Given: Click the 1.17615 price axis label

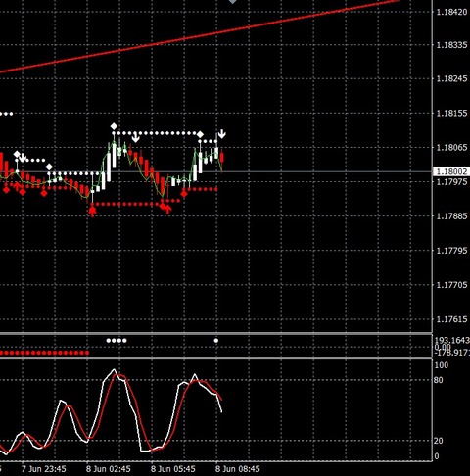Looking at the screenshot, I should click(x=451, y=319).
